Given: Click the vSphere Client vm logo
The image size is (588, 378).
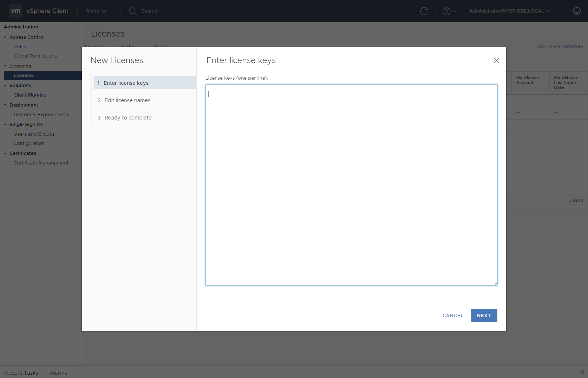Looking at the screenshot, I should pyautogui.click(x=15, y=11).
